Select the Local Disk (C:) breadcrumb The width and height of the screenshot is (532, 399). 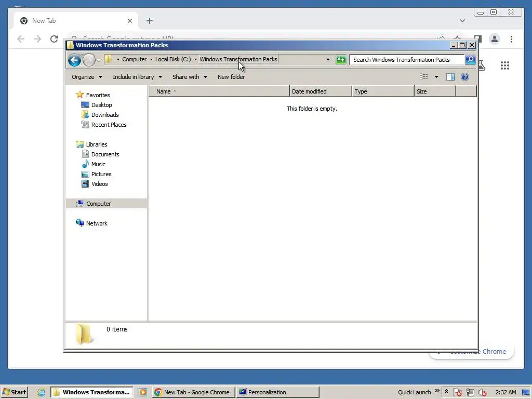tap(173, 59)
